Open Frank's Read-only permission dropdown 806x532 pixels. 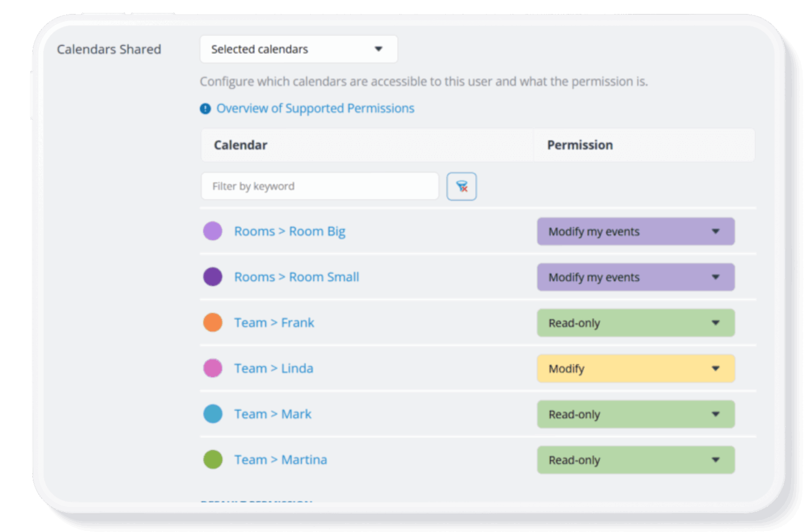pos(635,323)
